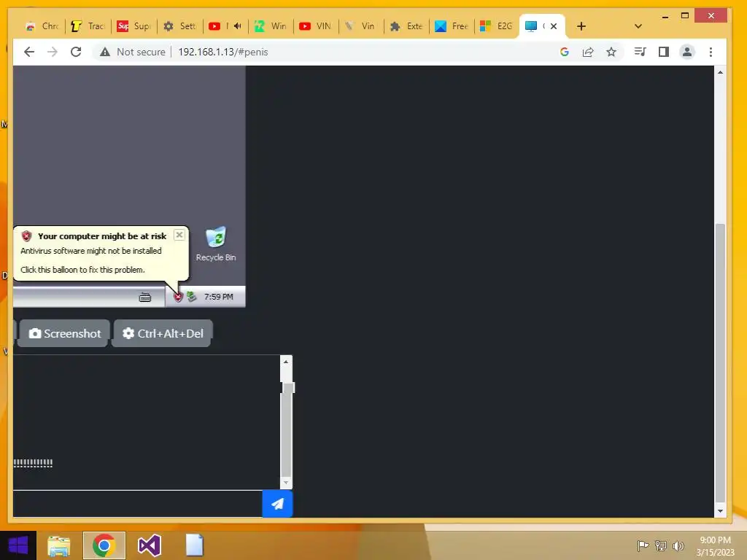Open a new tab with the plus button

(x=581, y=26)
